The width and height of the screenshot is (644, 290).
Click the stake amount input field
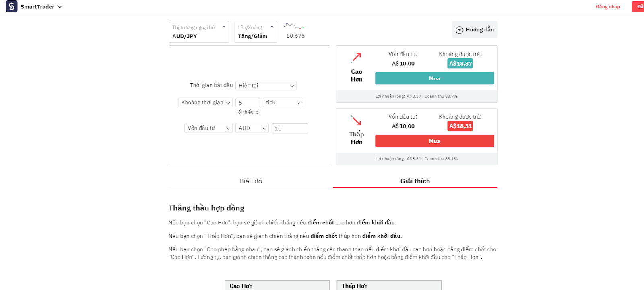290,128
